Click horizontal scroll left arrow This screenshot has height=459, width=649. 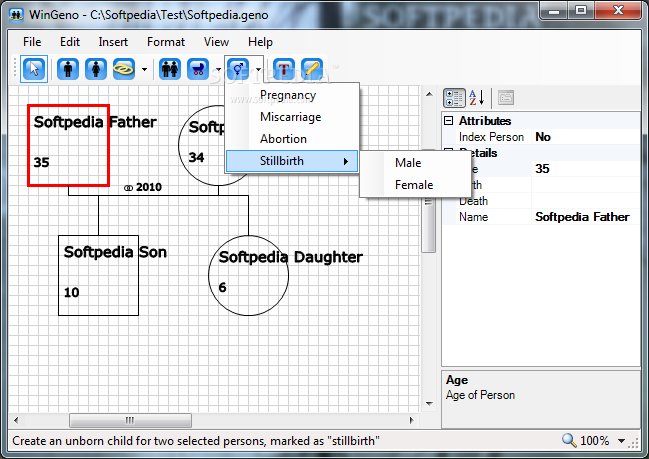click(x=16, y=420)
